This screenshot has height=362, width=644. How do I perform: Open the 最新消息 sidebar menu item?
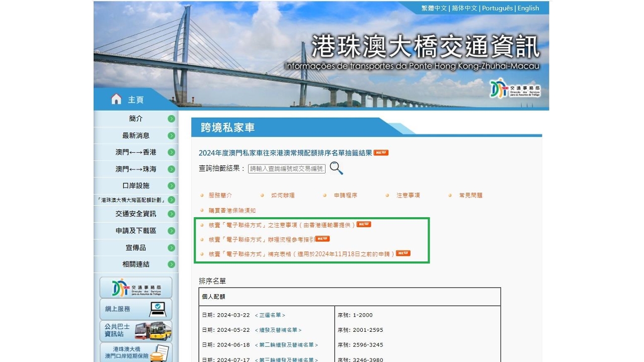tap(136, 136)
